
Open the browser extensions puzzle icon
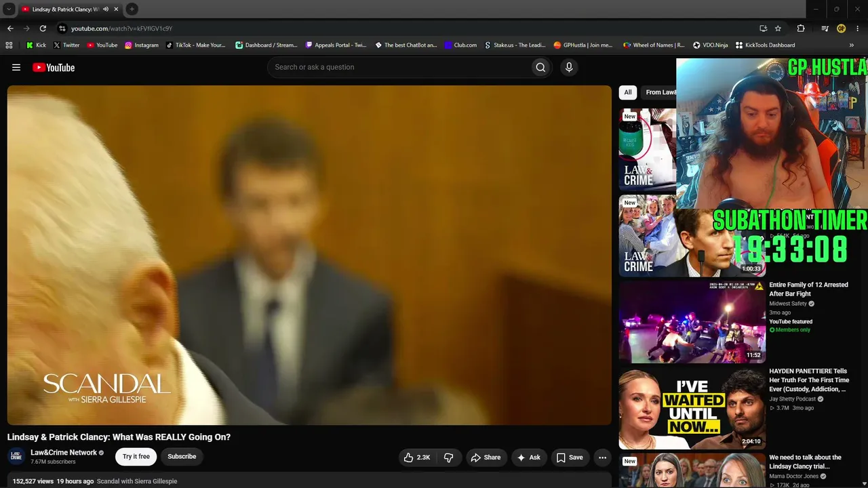point(801,28)
